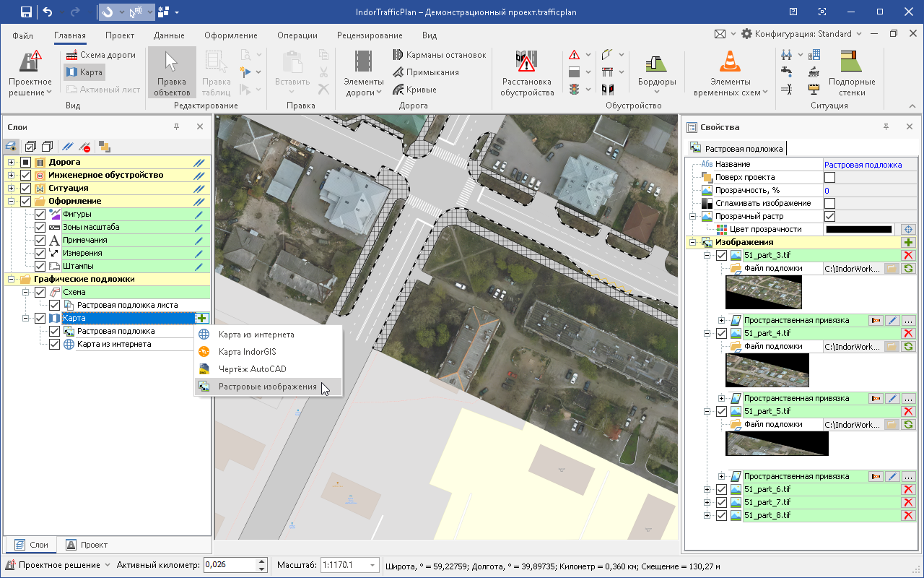Click browse folder button for 51_part_5.tif file
The width and height of the screenshot is (924, 578).
892,425
